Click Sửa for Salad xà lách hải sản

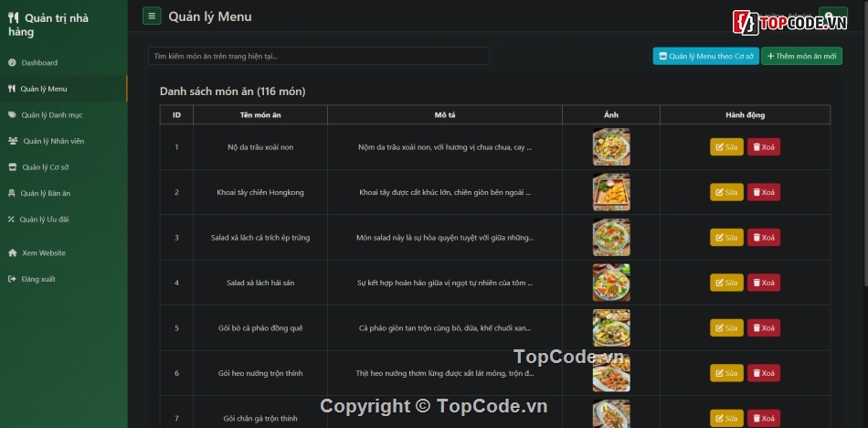(726, 283)
